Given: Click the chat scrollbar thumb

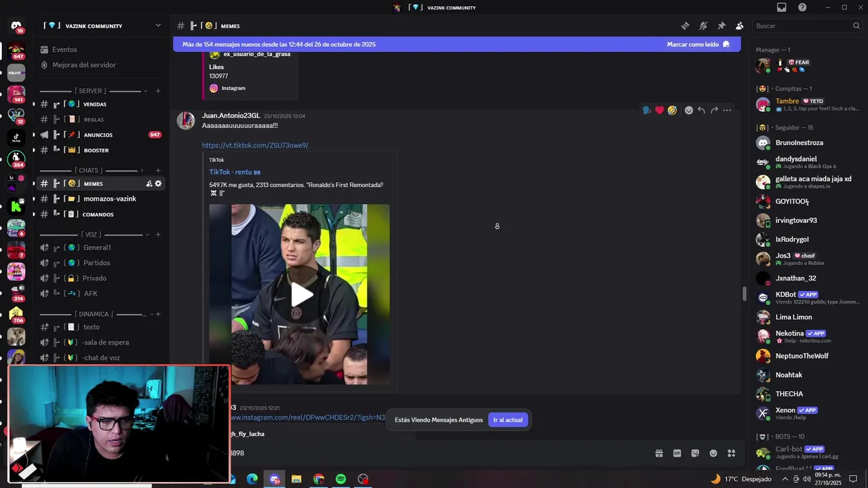Looking at the screenshot, I should (x=744, y=294).
